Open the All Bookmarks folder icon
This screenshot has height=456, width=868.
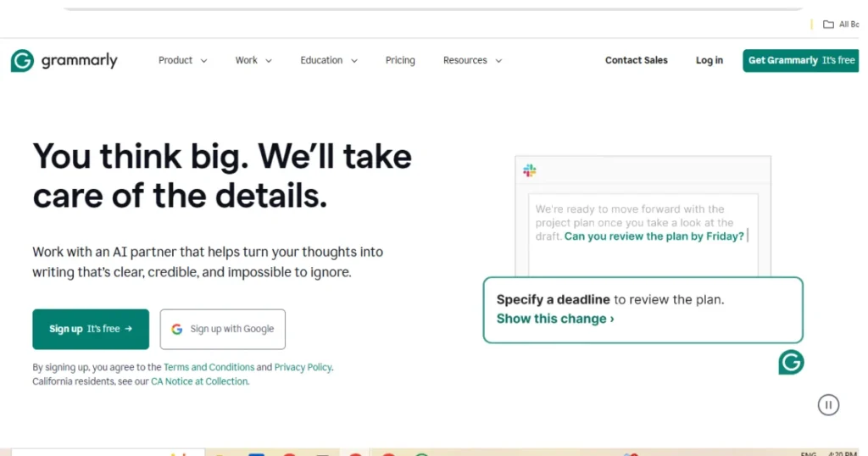coord(828,25)
